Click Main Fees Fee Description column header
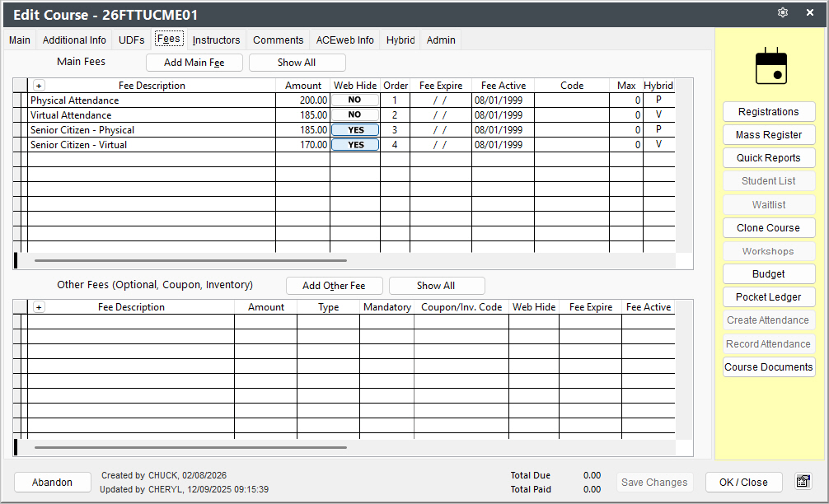Image resolution: width=829 pixels, height=504 pixels. [x=152, y=86]
